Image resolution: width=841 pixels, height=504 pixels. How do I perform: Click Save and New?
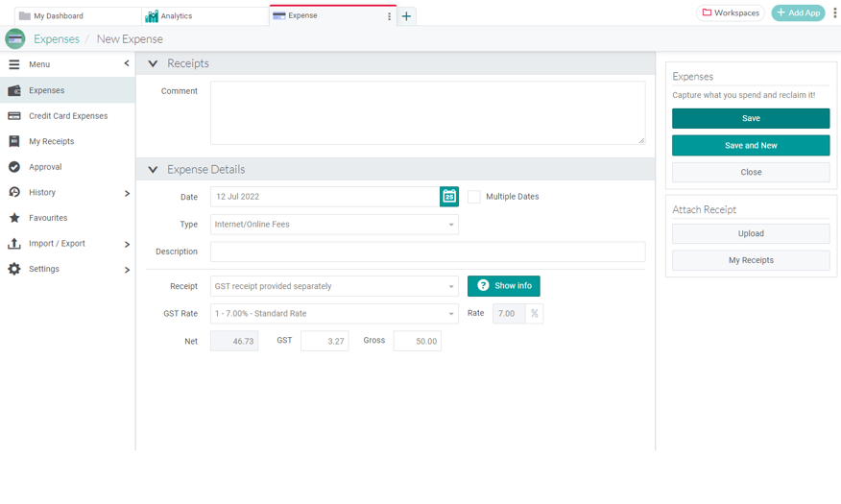pyautogui.click(x=751, y=145)
